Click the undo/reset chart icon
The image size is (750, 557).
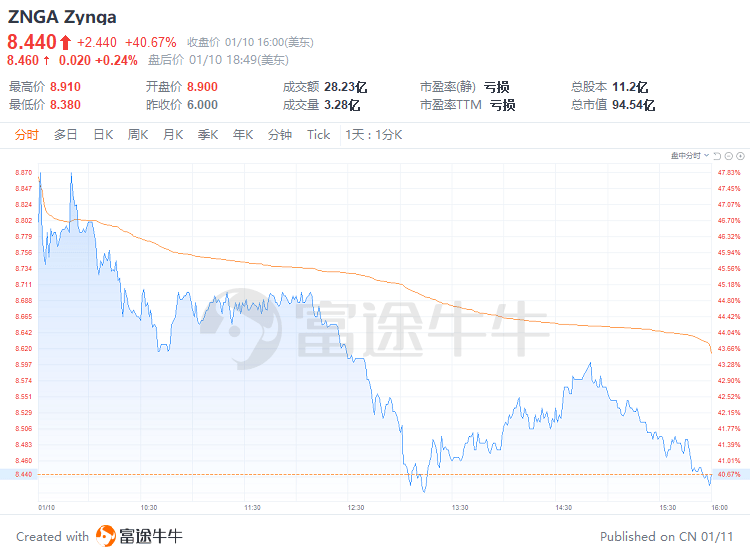pos(717,156)
